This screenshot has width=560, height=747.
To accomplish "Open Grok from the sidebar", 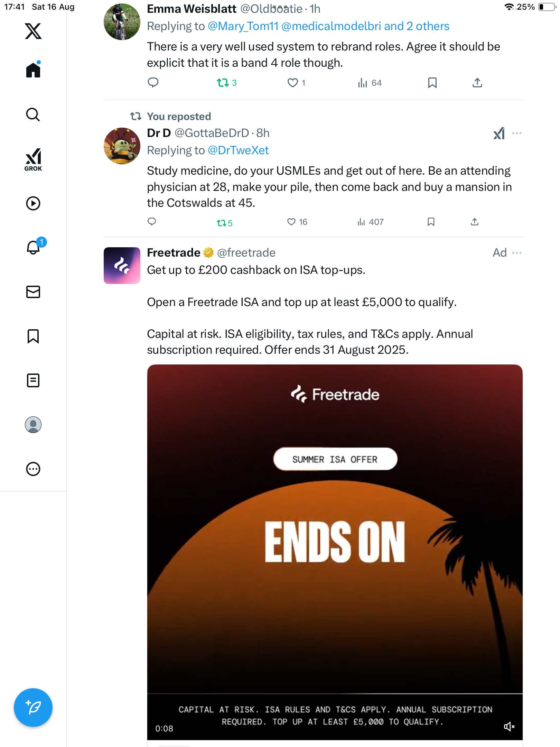I will [33, 159].
